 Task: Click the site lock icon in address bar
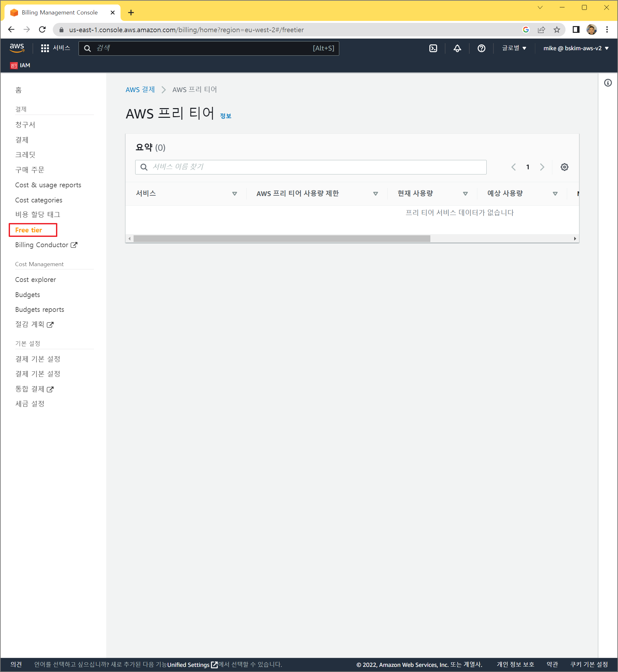61,30
